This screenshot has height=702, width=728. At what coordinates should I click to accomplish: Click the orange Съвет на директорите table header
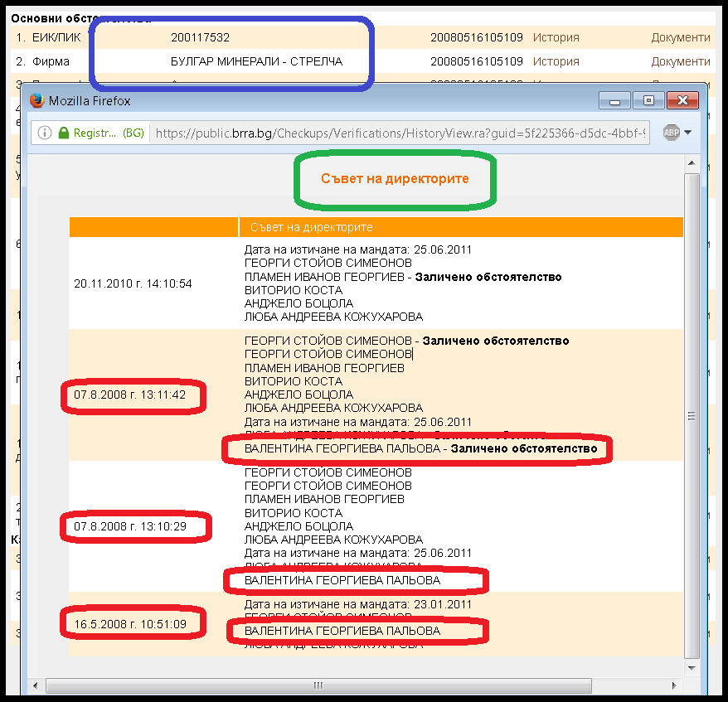(x=460, y=227)
